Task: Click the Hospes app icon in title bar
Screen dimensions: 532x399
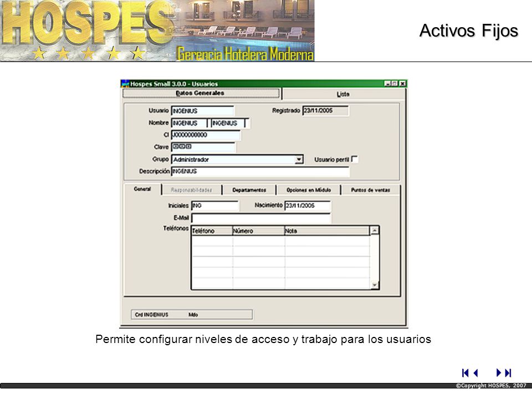Action: pyautogui.click(x=126, y=84)
